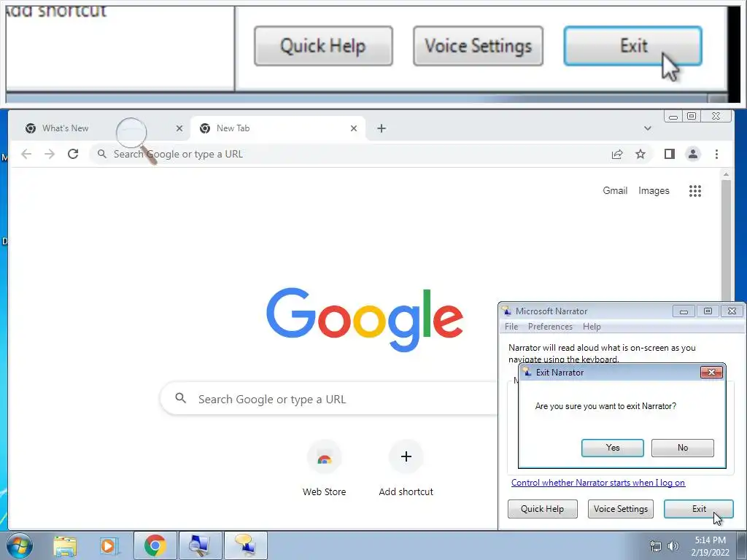Open Chrome three-dot menu
Screen dimensions: 747x560
click(x=716, y=154)
